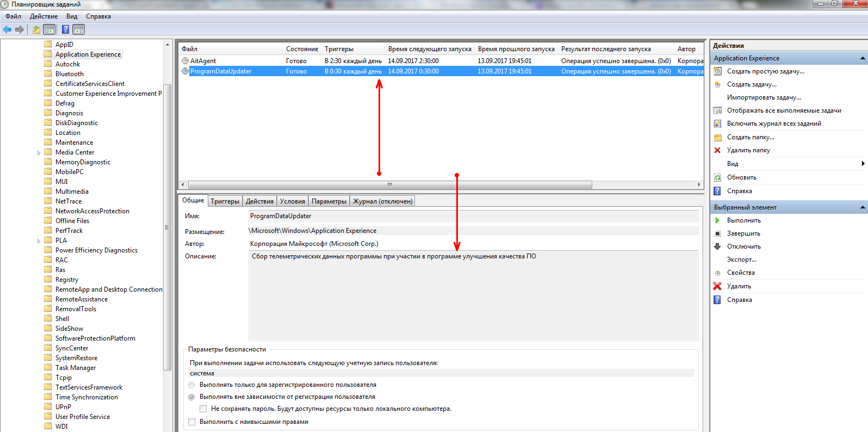Open the Действие menu
The image size is (868, 432).
coord(44,16)
